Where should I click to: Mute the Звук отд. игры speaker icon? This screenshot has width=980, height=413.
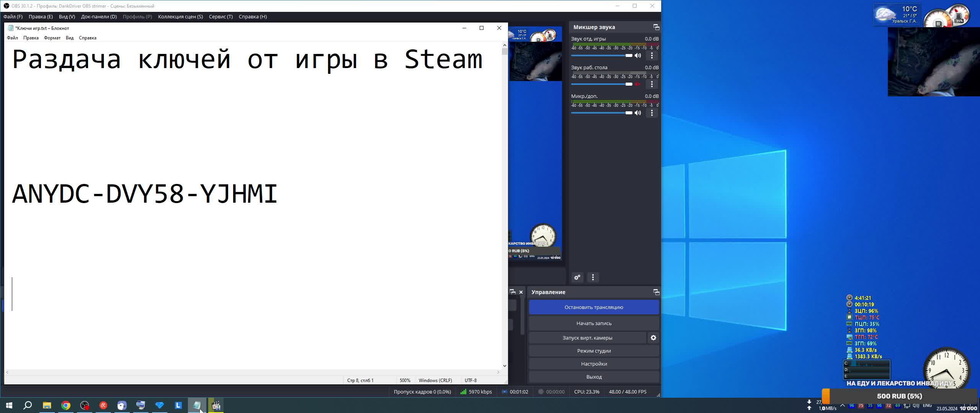(638, 55)
